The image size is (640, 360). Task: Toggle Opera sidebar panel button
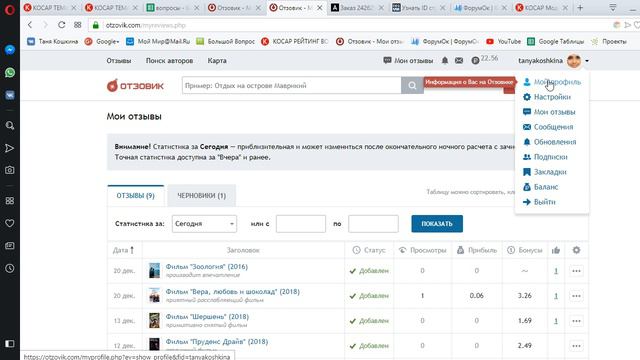(x=10, y=343)
